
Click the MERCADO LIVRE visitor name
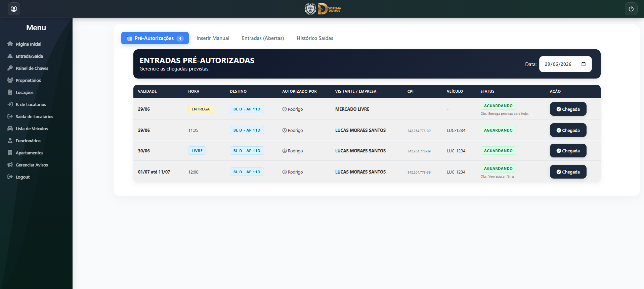coord(352,109)
